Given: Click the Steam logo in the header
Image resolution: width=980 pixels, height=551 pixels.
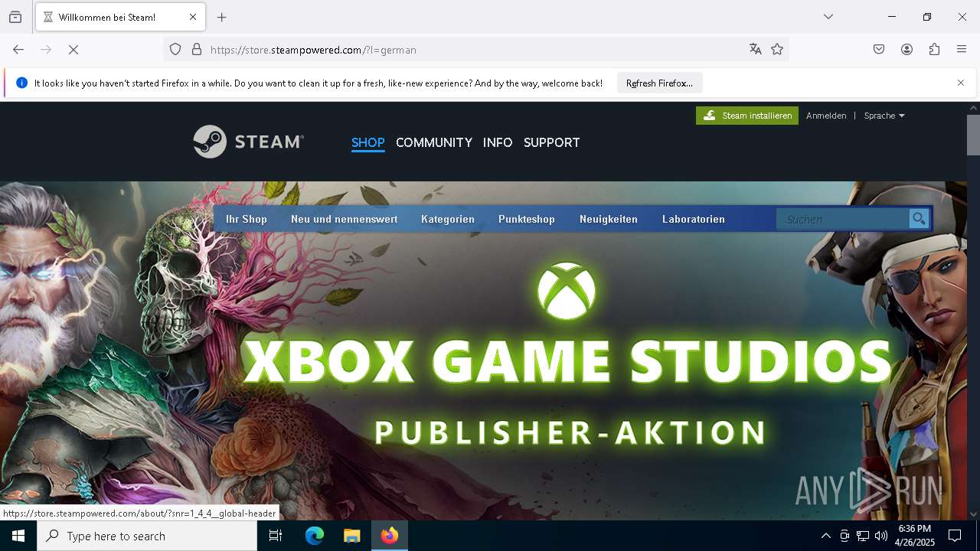Looking at the screenshot, I should [248, 142].
